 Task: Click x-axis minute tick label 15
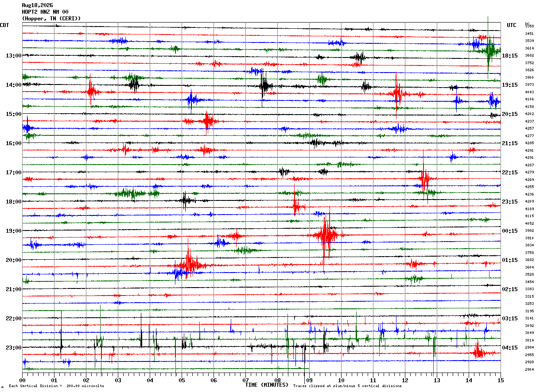(501, 380)
